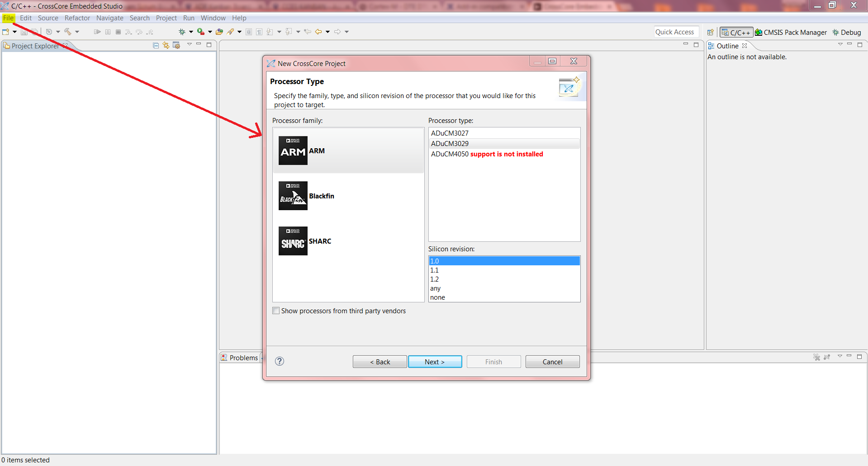The width and height of the screenshot is (868, 466).
Task: Open the File menu
Action: pyautogui.click(x=8, y=18)
